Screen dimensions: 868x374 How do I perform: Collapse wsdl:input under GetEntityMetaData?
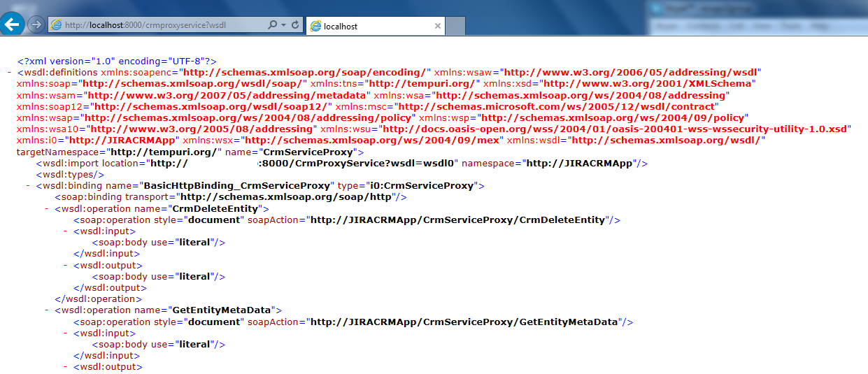click(66, 333)
